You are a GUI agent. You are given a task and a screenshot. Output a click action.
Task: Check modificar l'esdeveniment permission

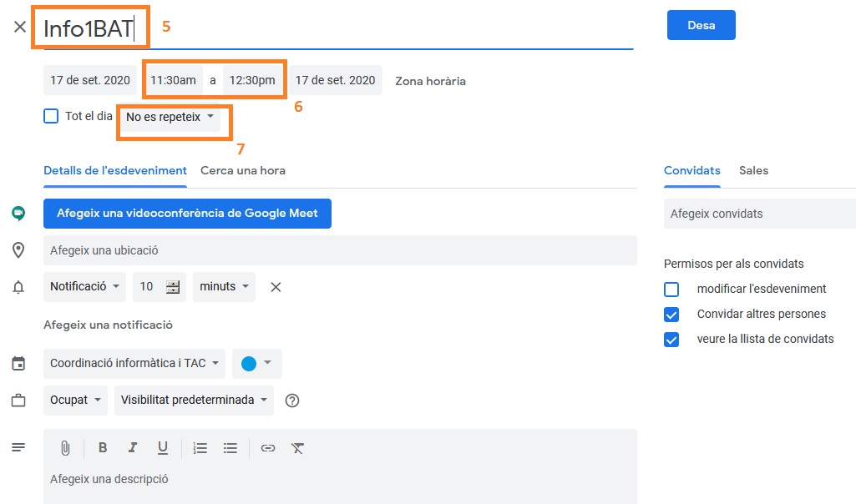pos(671,289)
